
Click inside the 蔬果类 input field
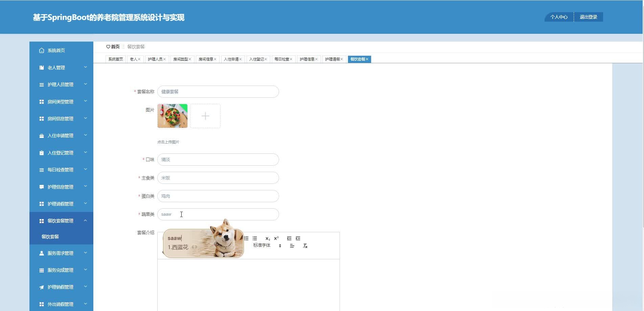pos(218,214)
